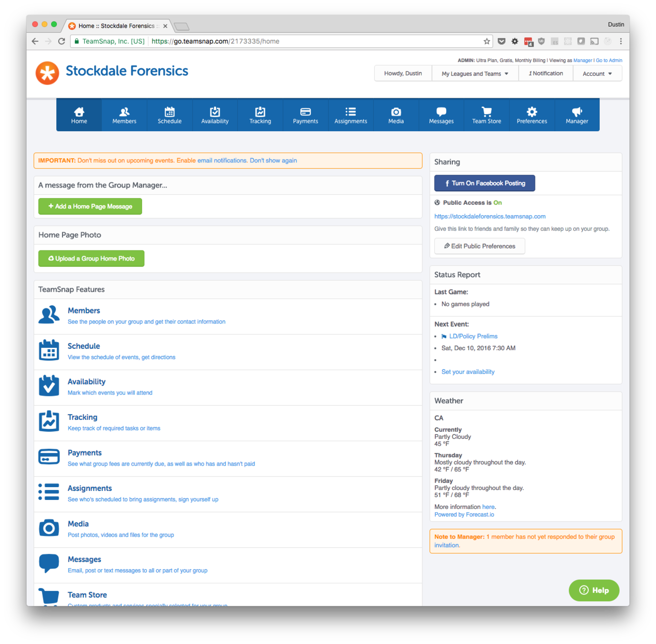Bookmark page with the star icon

coord(486,42)
